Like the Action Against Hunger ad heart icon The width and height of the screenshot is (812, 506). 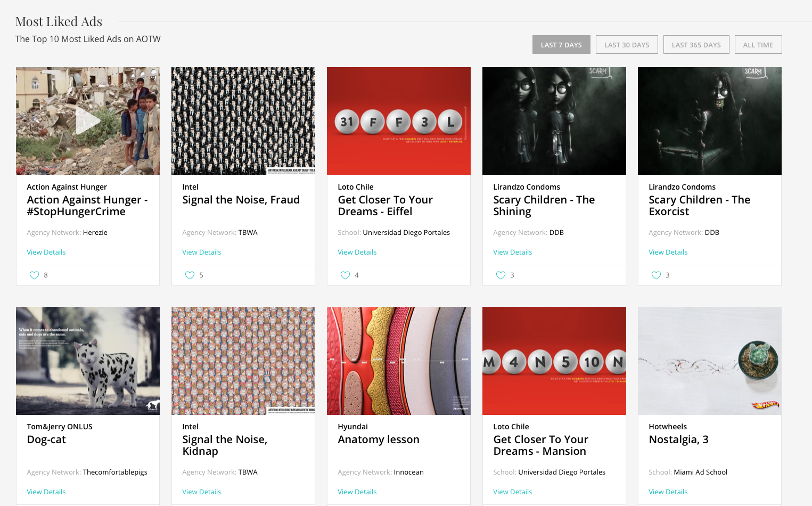pyautogui.click(x=34, y=275)
